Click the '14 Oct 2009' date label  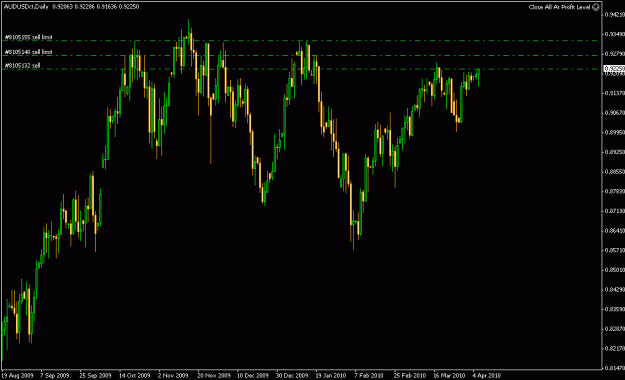[x=134, y=376]
